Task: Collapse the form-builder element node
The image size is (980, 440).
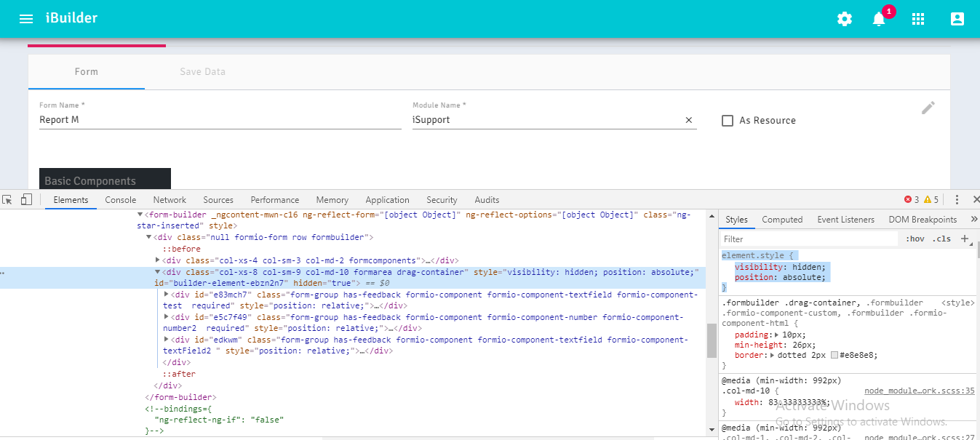Action: pyautogui.click(x=139, y=214)
